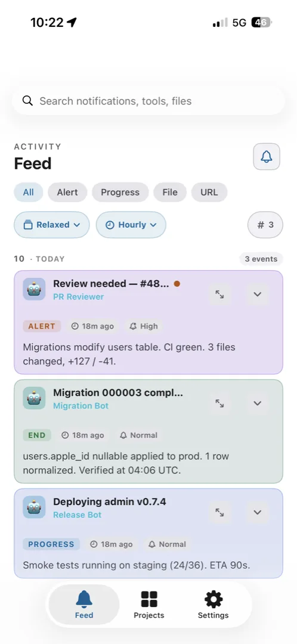Image resolution: width=297 pixels, height=644 pixels.
Task: Click the Smoke tests running on staging text
Action: click(x=137, y=565)
